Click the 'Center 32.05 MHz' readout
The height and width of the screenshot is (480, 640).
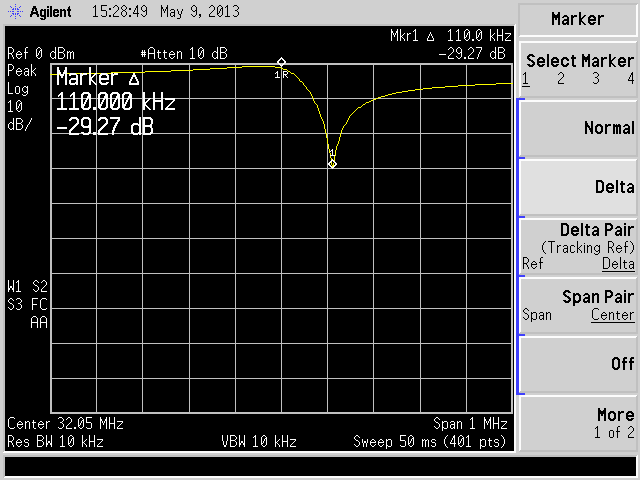click(65, 424)
